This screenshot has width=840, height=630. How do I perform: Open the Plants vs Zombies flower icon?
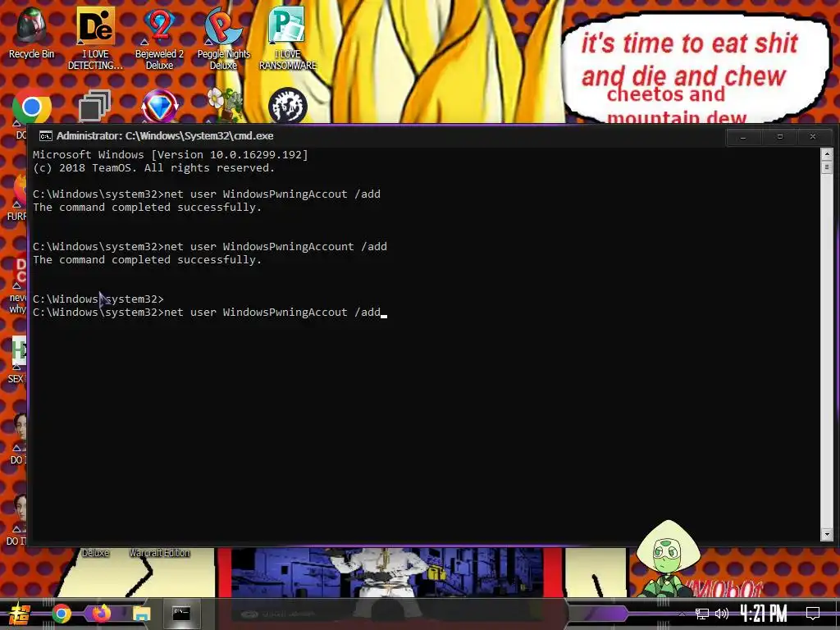[x=225, y=105]
